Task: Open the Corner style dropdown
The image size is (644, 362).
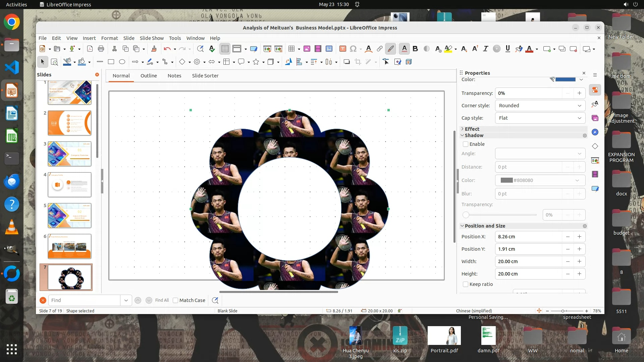Action: click(x=540, y=106)
